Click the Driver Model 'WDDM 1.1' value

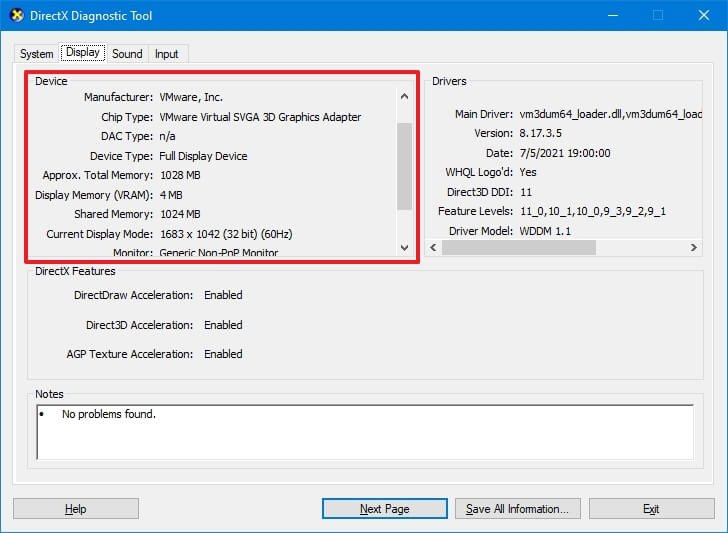545,231
